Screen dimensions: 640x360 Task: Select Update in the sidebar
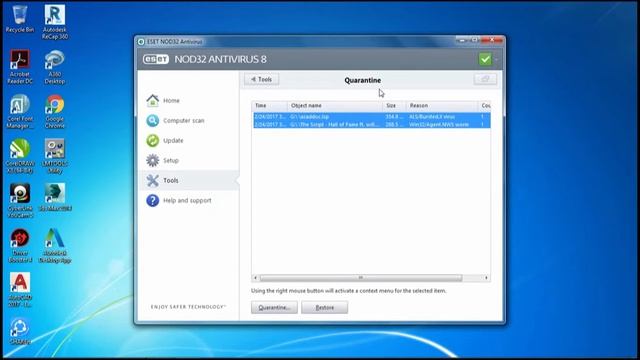coord(173,140)
